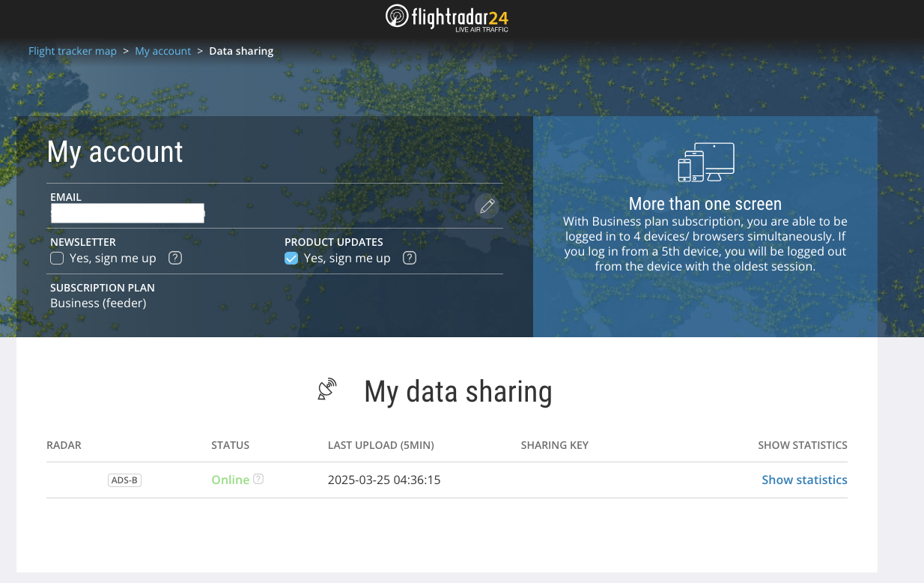Click the green Online status text

click(230, 480)
